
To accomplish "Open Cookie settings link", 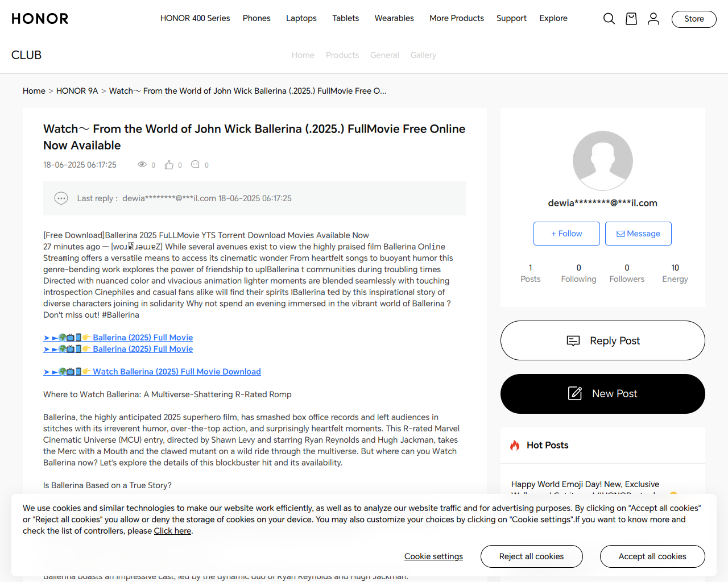I will tap(433, 556).
